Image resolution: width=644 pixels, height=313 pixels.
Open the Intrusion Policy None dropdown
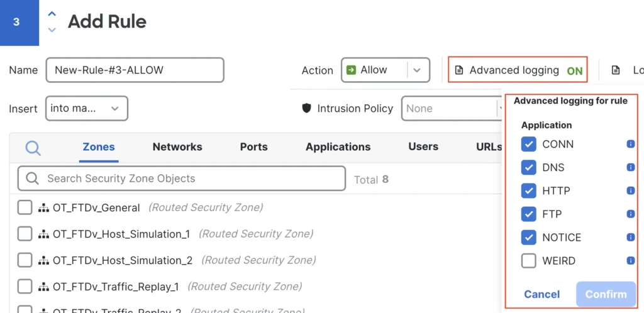453,109
